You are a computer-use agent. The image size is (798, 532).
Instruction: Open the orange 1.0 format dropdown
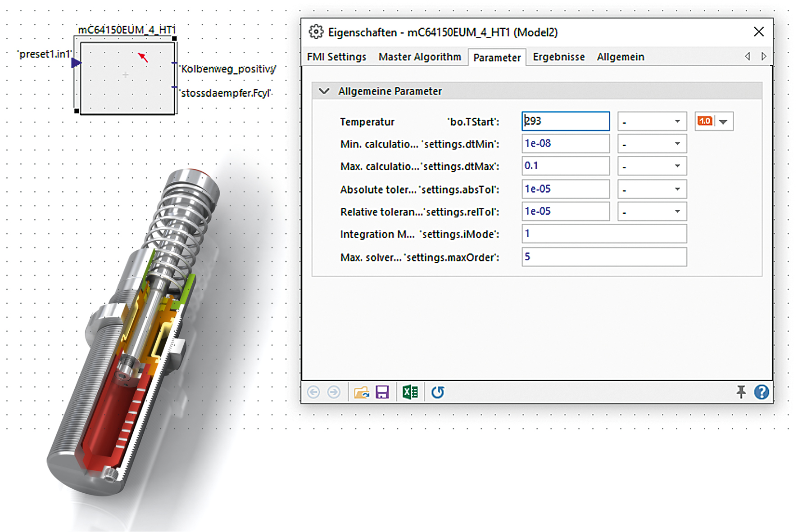pos(723,122)
